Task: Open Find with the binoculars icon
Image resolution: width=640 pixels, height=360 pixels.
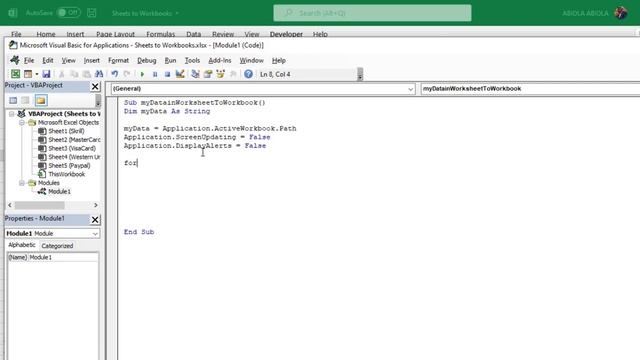Action: tap(99, 74)
